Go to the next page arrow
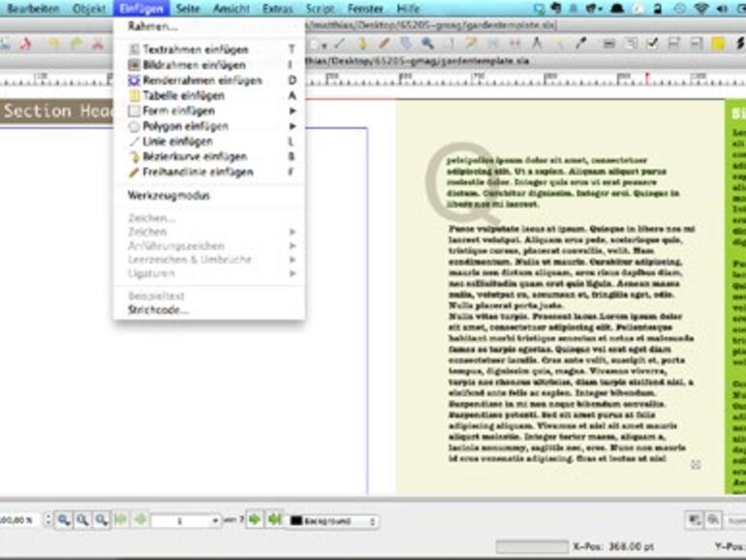Viewport: 746px width, 560px height. 255,519
